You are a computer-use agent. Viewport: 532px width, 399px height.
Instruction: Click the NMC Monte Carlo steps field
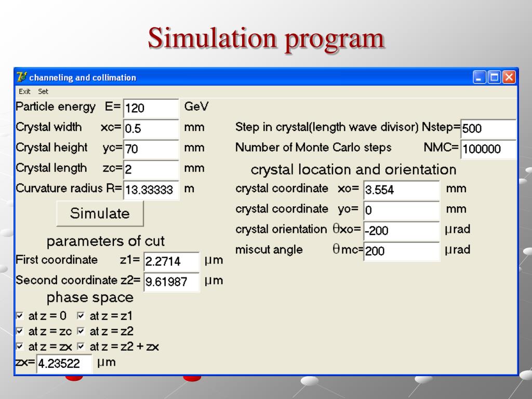click(488, 149)
